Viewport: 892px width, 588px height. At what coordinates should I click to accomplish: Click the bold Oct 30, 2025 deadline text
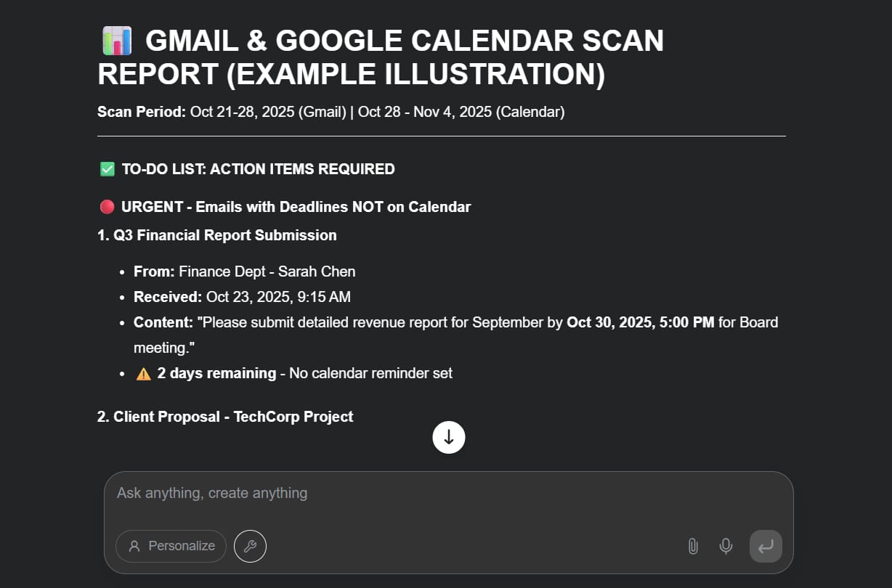[x=640, y=322]
